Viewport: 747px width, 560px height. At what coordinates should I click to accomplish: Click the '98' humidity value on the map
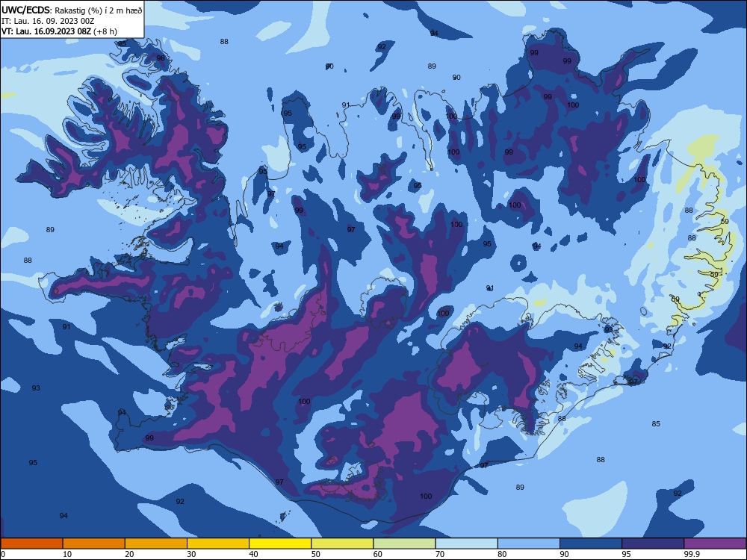[x=161, y=58]
